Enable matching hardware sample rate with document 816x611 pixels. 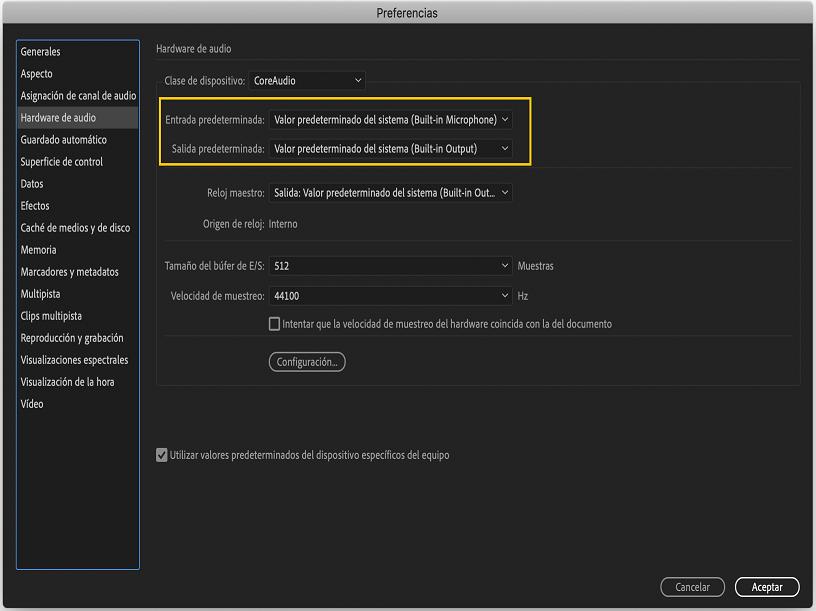pos(274,322)
